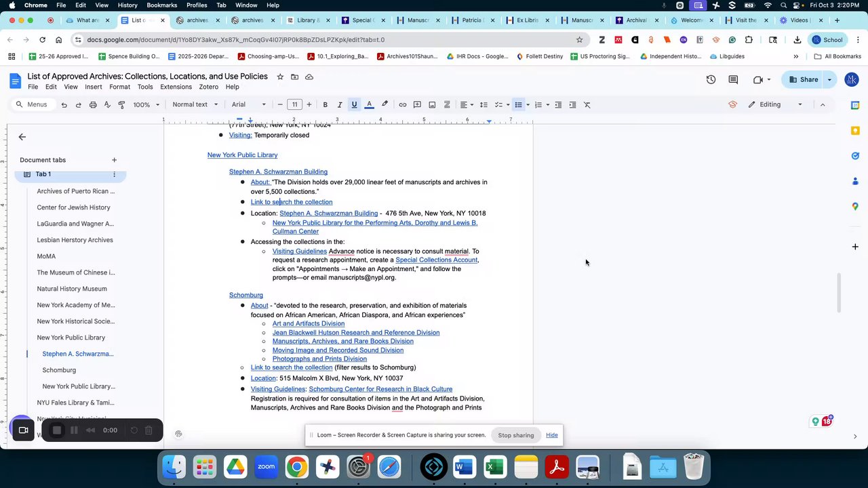Check cloud save status icon
This screenshot has height=488, width=868.
pyautogui.click(x=309, y=77)
